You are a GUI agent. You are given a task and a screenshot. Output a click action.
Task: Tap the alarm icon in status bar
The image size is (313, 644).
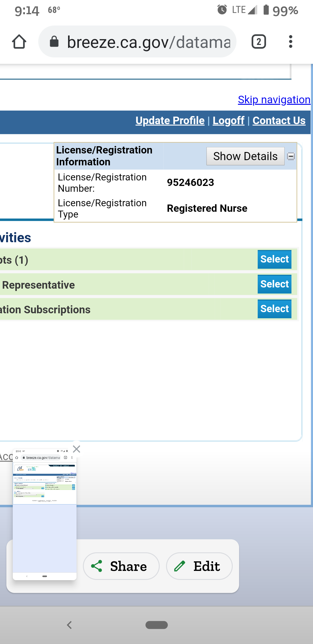point(222,10)
